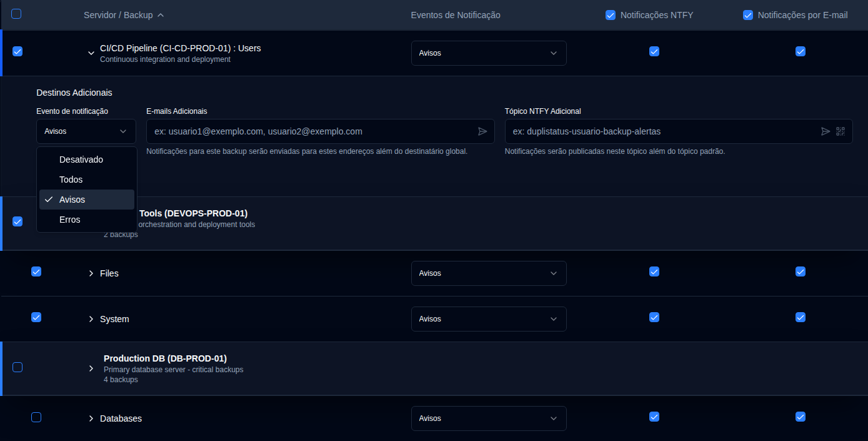
Task: Disable email notifications for CI/CD Pipeline
Action: pyautogui.click(x=801, y=51)
